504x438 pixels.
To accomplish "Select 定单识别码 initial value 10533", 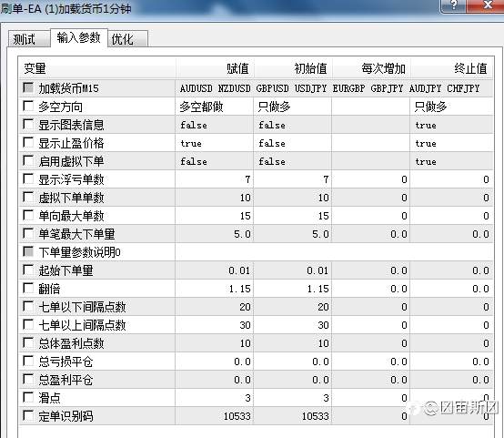I will click(x=293, y=416).
